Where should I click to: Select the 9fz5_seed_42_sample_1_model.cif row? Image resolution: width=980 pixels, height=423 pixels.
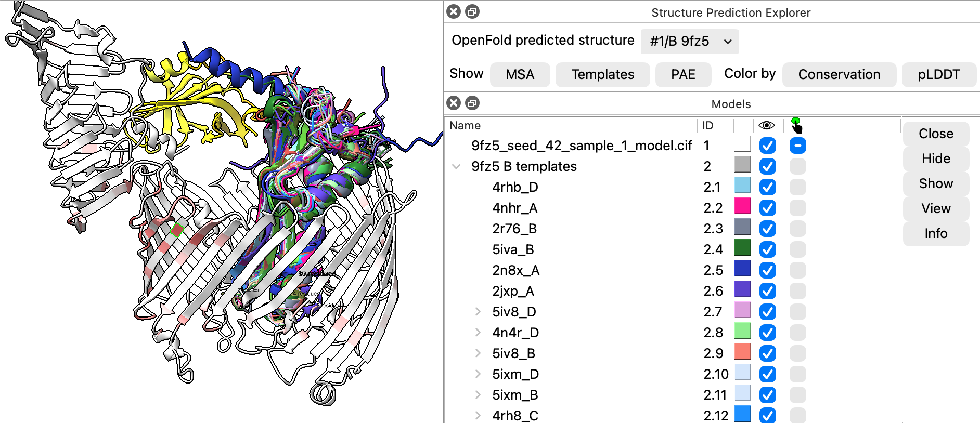click(x=582, y=146)
